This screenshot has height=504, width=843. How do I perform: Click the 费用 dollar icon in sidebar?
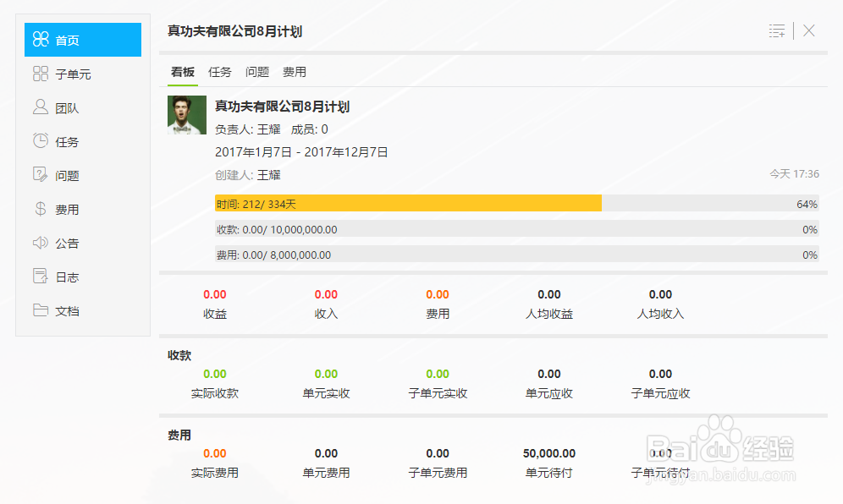coord(41,209)
